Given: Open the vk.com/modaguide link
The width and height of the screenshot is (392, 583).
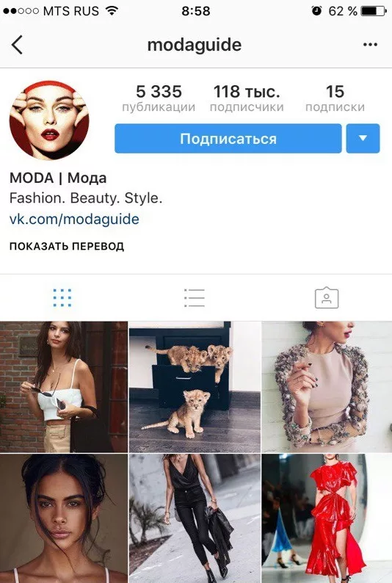Looking at the screenshot, I should (74, 219).
